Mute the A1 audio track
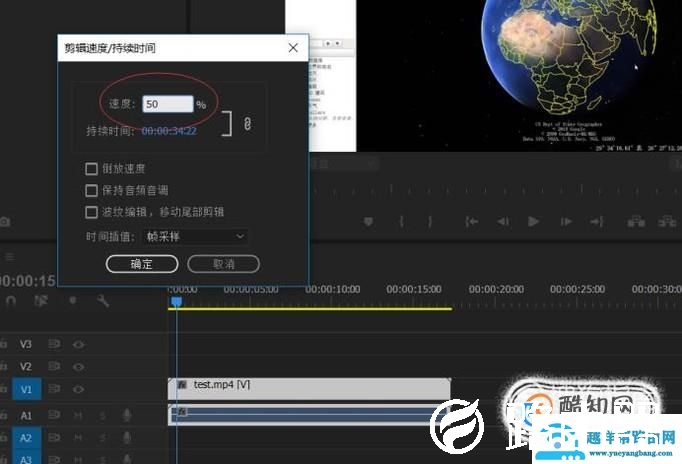Viewport: 682px width, 464px height. click(78, 416)
